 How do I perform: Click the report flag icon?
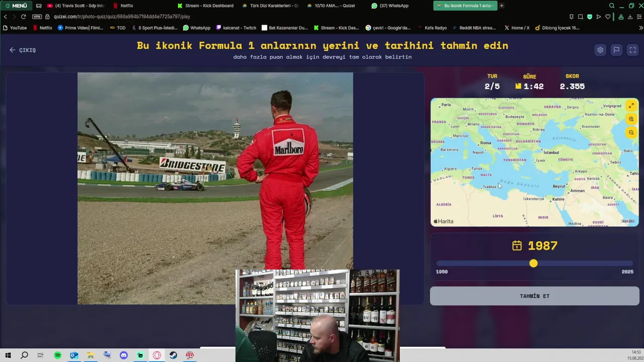pyautogui.click(x=616, y=50)
